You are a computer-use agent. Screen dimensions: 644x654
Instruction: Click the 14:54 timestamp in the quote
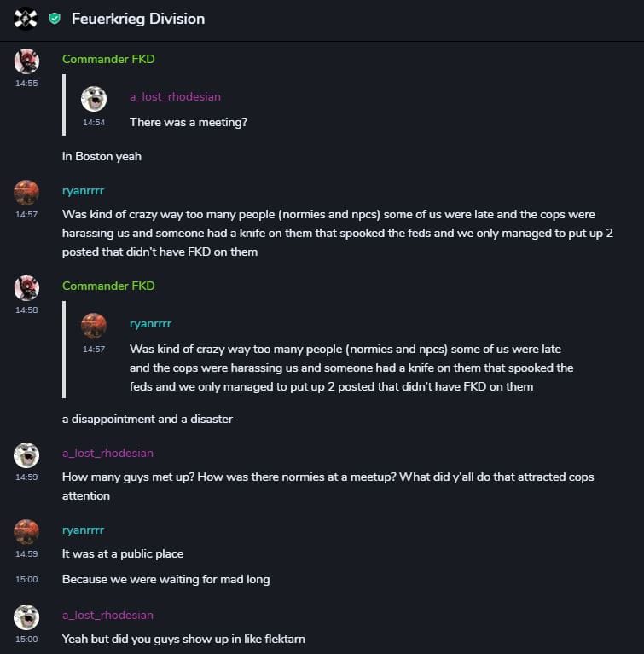coord(94,122)
